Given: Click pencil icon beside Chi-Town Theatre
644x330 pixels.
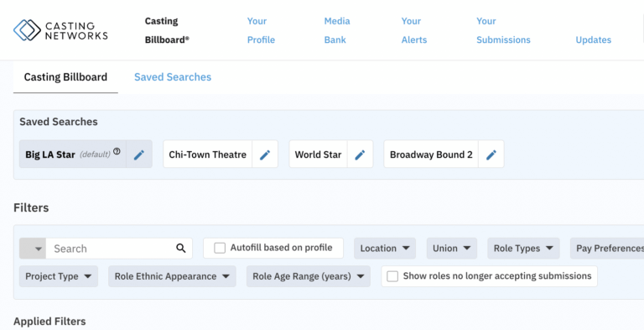Looking at the screenshot, I should (265, 155).
